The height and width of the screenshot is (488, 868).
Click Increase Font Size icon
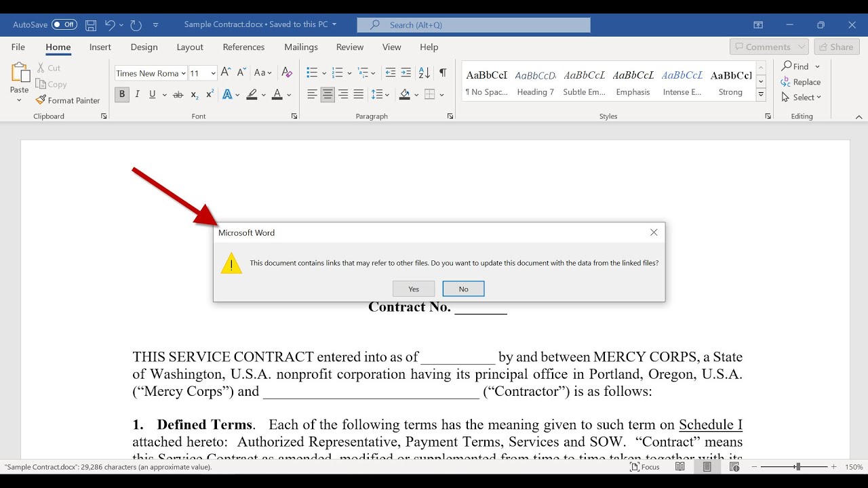[226, 73]
